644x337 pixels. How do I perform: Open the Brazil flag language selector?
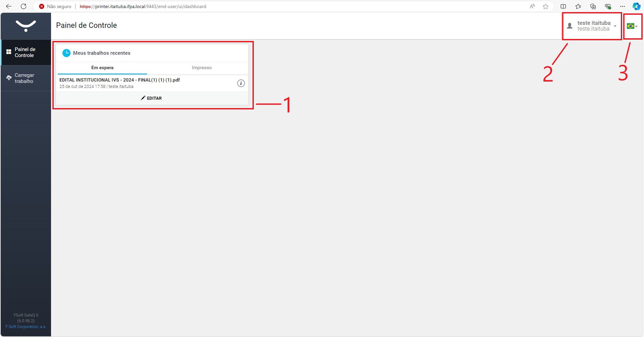(632, 26)
